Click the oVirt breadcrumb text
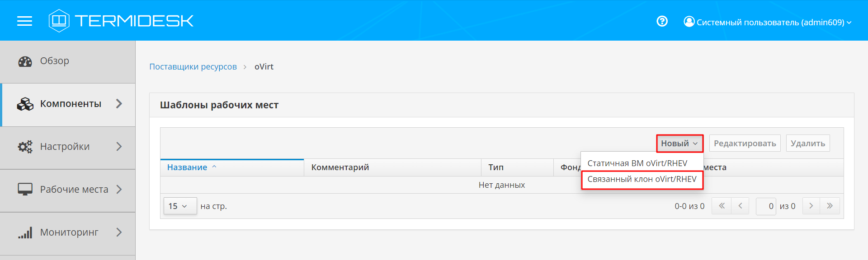868x260 pixels. pyautogui.click(x=264, y=67)
